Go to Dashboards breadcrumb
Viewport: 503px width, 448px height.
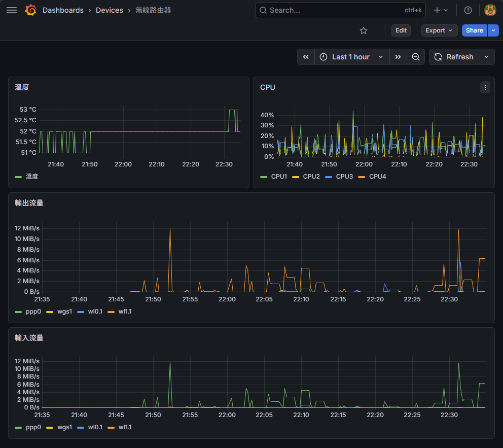pyautogui.click(x=63, y=10)
